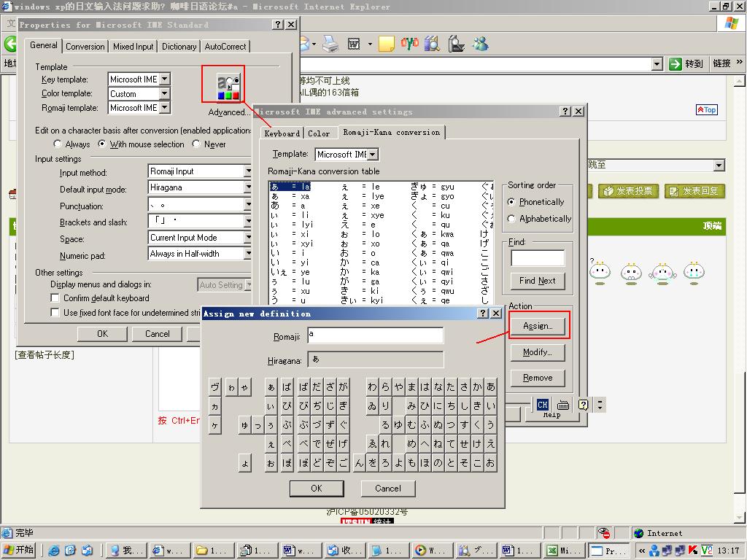Switch to the Conversion tab
The width and height of the screenshot is (747, 560).
coord(85,46)
